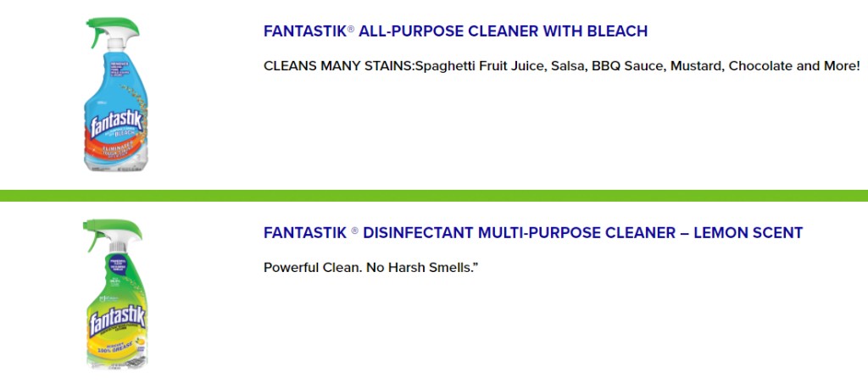The image size is (868, 389).
Task: Click the fantastik logo on the green bottle
Action: [117, 321]
